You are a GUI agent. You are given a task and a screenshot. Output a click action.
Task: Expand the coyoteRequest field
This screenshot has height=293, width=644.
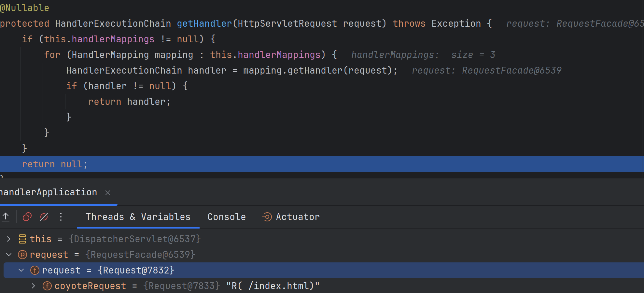pyautogui.click(x=34, y=286)
